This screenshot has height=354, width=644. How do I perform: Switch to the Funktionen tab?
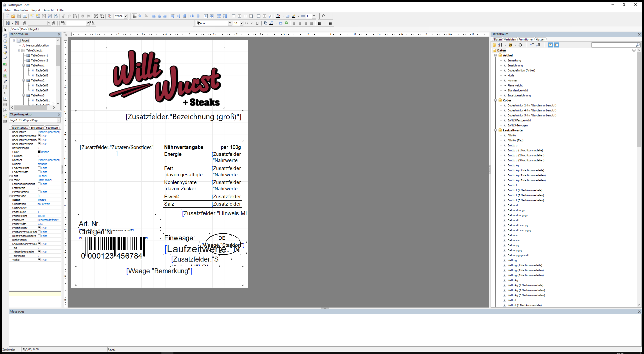tap(526, 39)
